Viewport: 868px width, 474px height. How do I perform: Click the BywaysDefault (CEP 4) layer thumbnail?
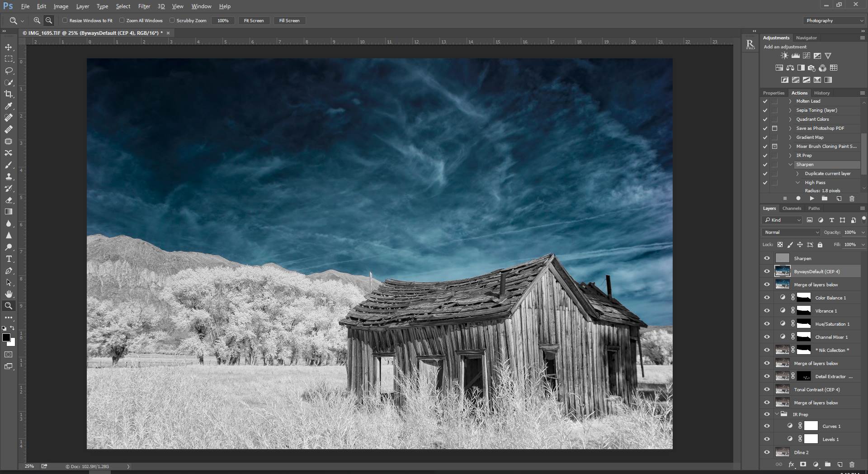click(x=782, y=271)
